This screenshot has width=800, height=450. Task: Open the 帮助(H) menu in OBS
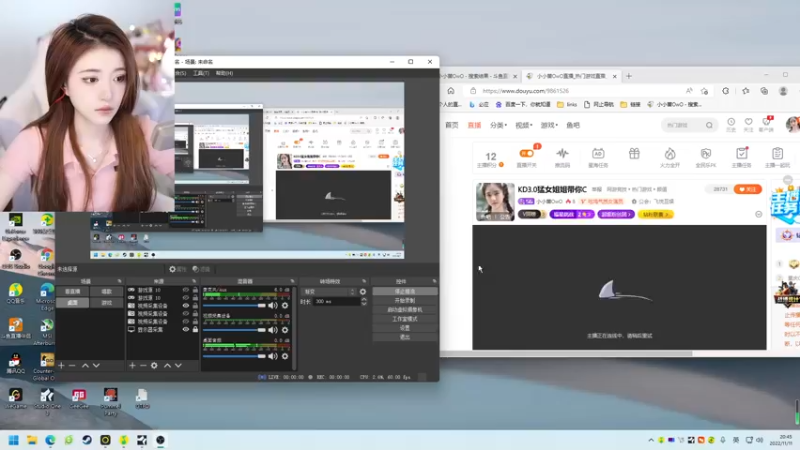(224, 73)
